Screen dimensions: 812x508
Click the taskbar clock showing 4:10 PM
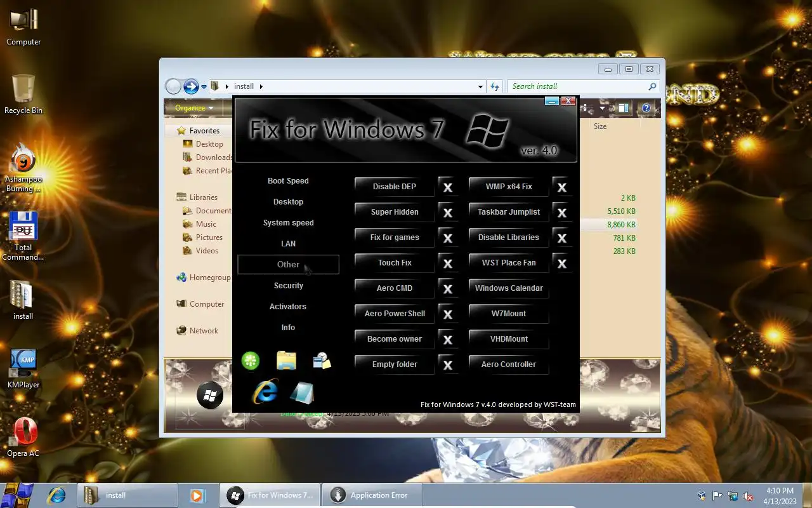[x=780, y=495]
